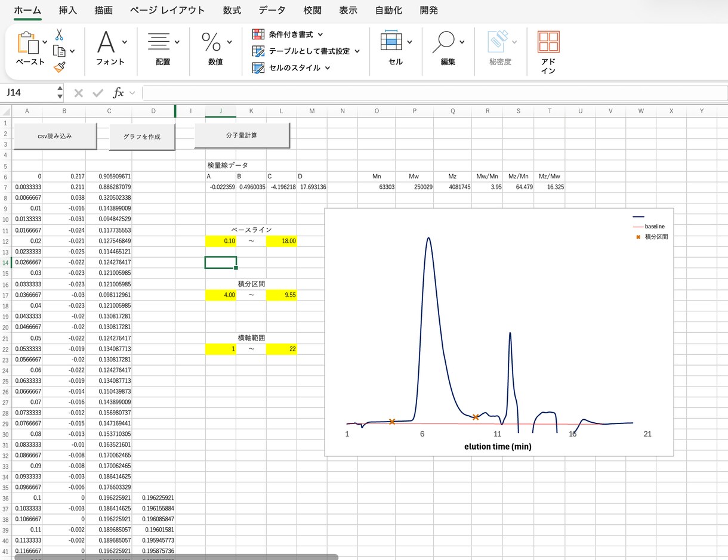Click the グラフを作成 button

coord(142,137)
